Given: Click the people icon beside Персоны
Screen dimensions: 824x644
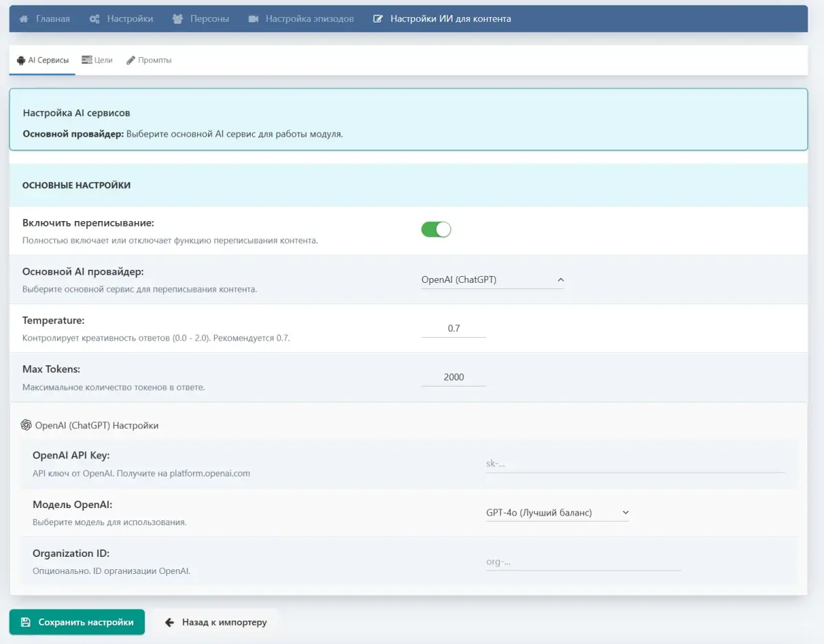Looking at the screenshot, I should pos(178,19).
